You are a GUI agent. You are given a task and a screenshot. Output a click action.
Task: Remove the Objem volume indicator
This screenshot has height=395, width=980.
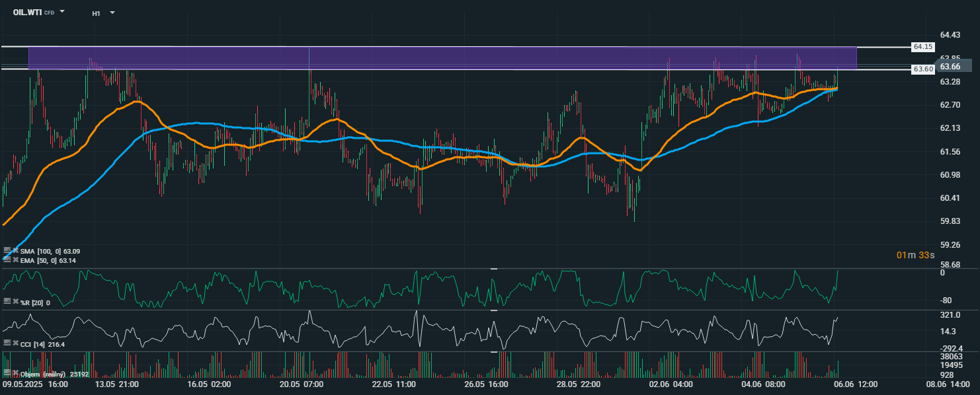(x=16, y=374)
